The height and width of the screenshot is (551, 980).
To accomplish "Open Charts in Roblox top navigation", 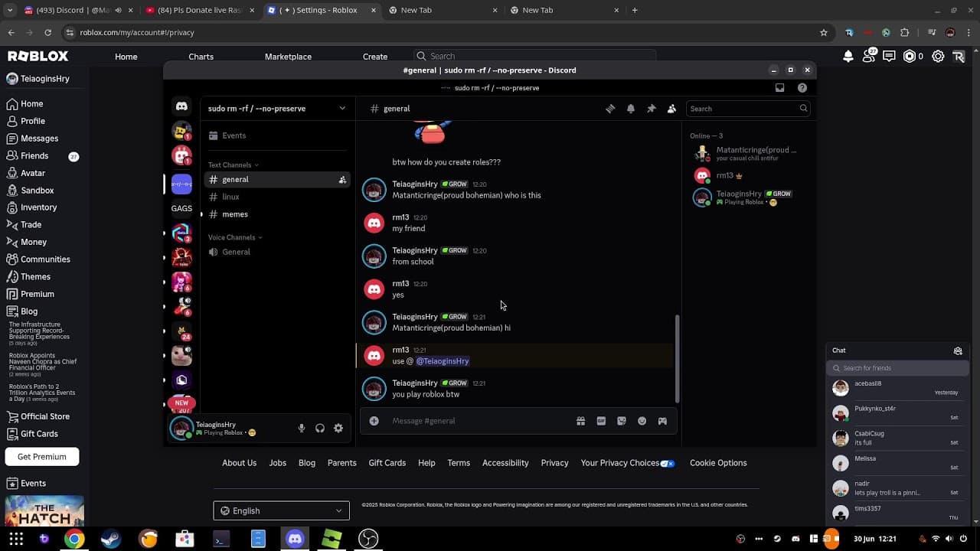I will coord(201,57).
